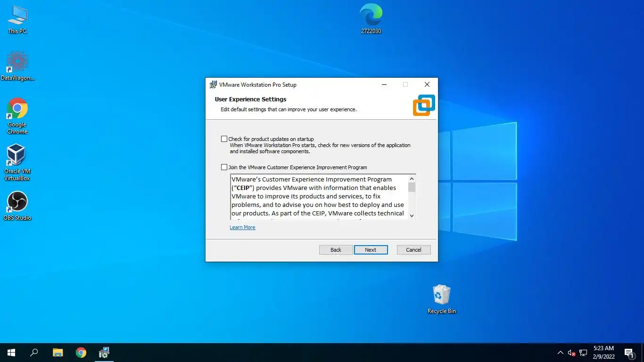Open Chrome from the taskbar

[x=81, y=353]
